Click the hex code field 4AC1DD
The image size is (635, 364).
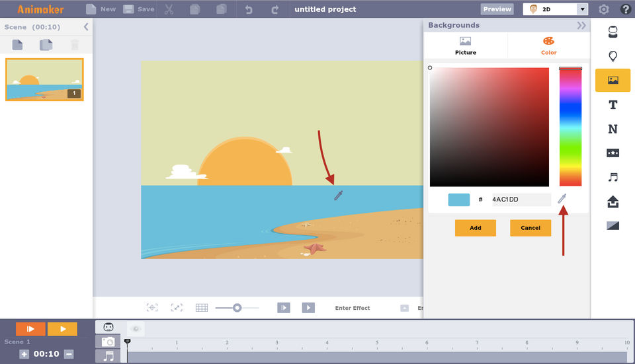click(x=521, y=200)
